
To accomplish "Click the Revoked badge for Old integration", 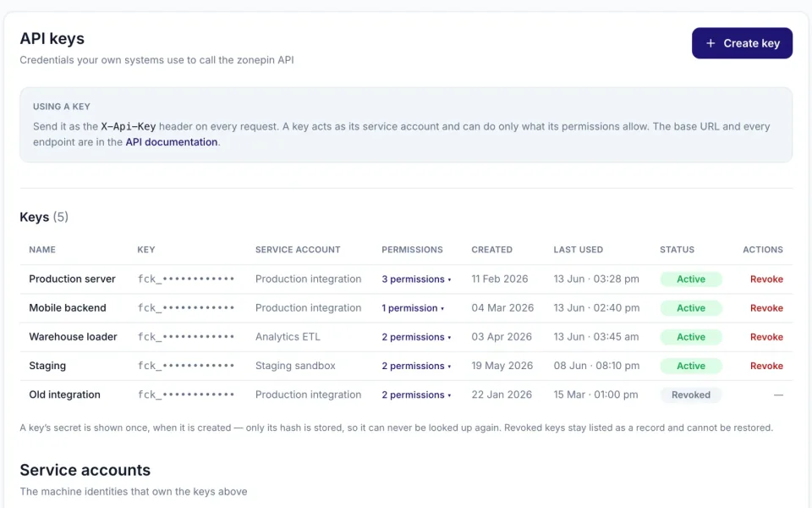I will [691, 395].
